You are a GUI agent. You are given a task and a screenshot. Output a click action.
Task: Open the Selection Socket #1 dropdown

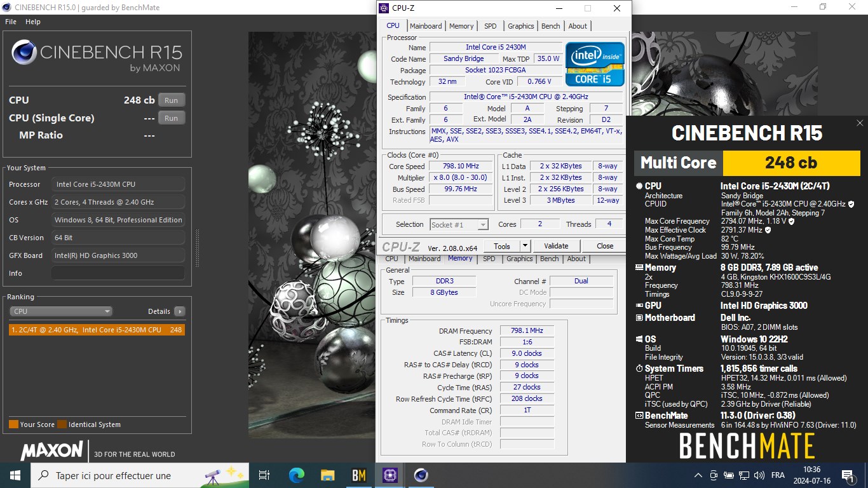pos(459,224)
